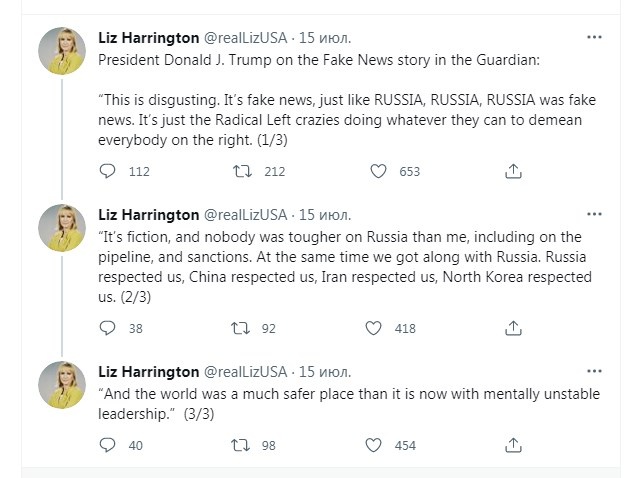This screenshot has height=478, width=644.
Task: Retweet the third tweet with 98 retweets
Action: tap(242, 445)
